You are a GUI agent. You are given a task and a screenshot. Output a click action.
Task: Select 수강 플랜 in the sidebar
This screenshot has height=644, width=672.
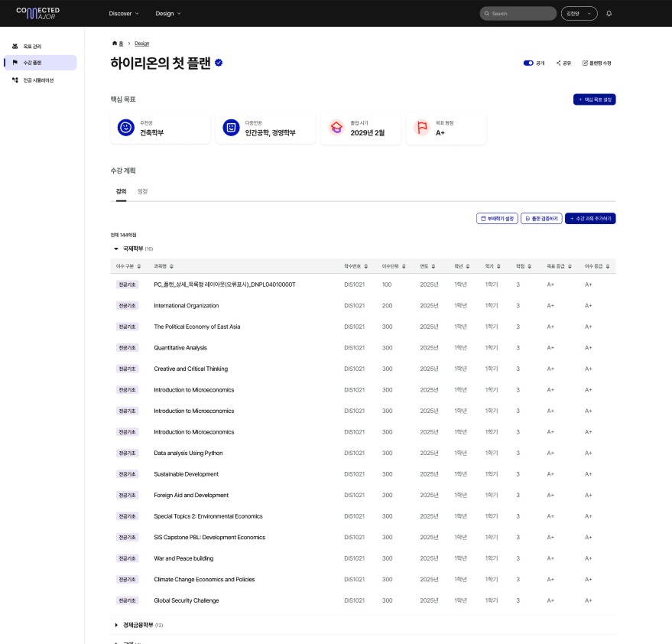point(41,63)
